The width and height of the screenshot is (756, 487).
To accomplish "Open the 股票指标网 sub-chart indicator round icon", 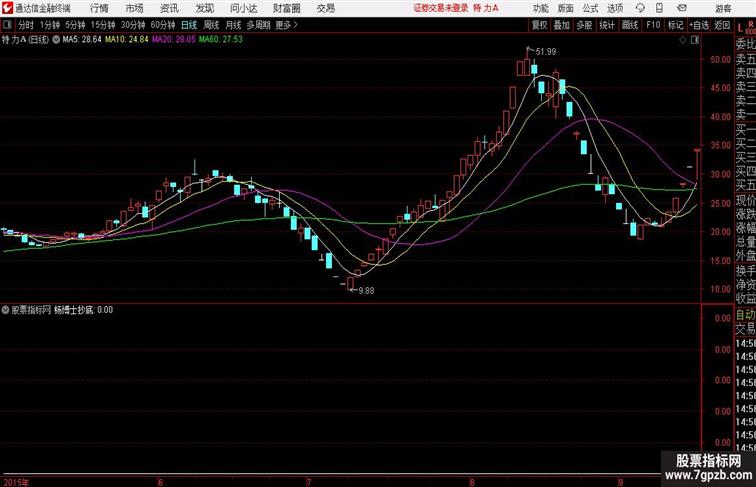I will click(x=5, y=310).
